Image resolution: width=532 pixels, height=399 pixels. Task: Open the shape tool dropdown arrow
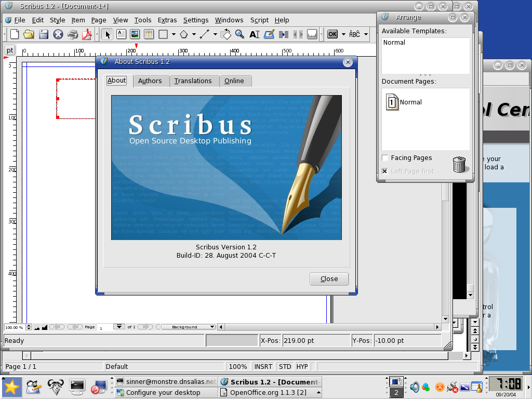tap(174, 34)
